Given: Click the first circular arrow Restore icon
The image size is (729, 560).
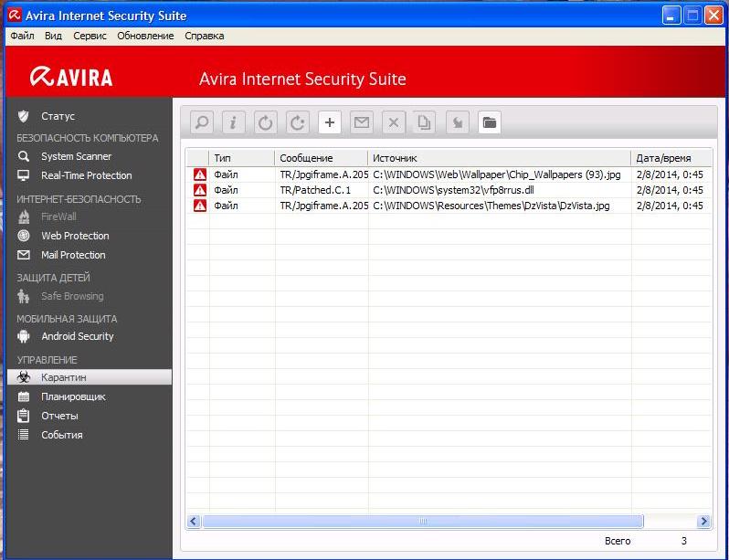Looking at the screenshot, I should click(x=266, y=122).
